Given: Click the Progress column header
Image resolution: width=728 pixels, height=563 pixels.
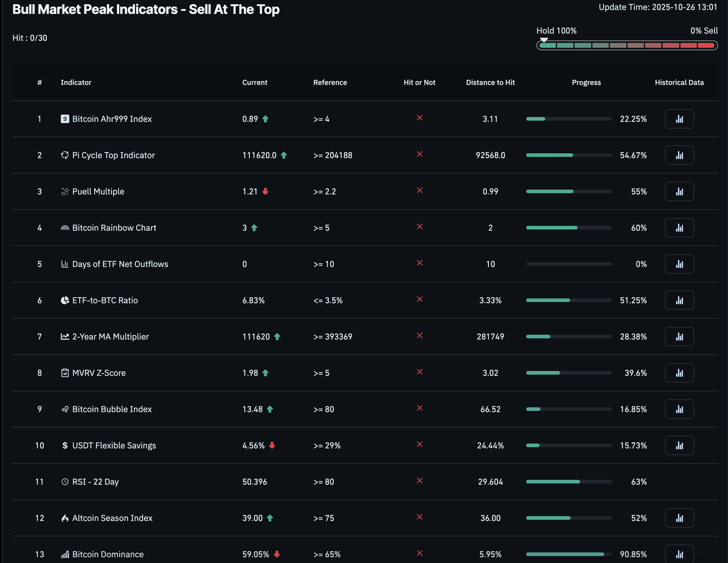Looking at the screenshot, I should point(586,83).
